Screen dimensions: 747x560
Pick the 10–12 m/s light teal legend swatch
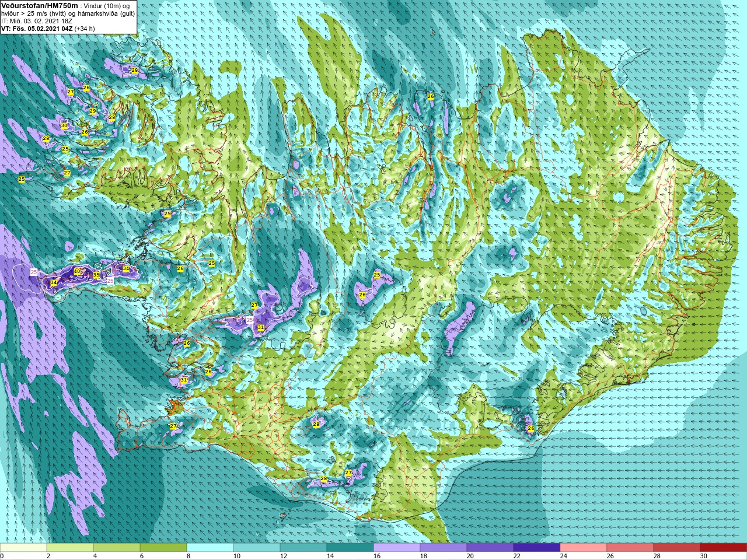coord(257,547)
